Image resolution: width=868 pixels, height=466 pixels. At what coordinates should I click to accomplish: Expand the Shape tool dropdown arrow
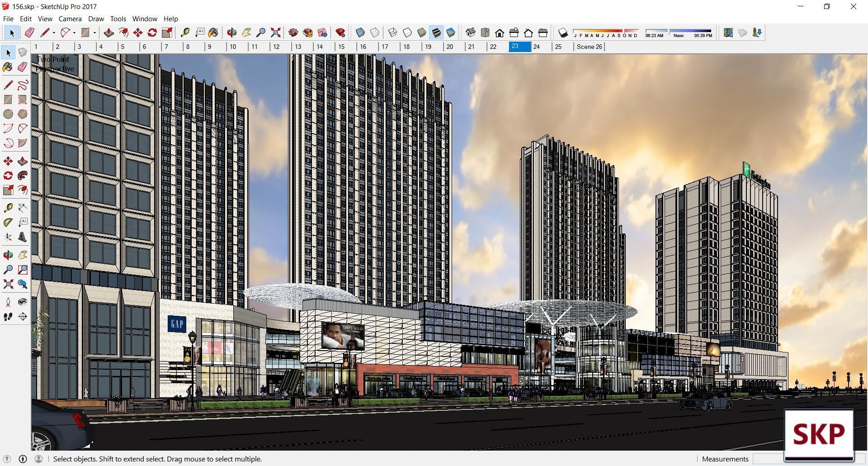click(x=94, y=33)
